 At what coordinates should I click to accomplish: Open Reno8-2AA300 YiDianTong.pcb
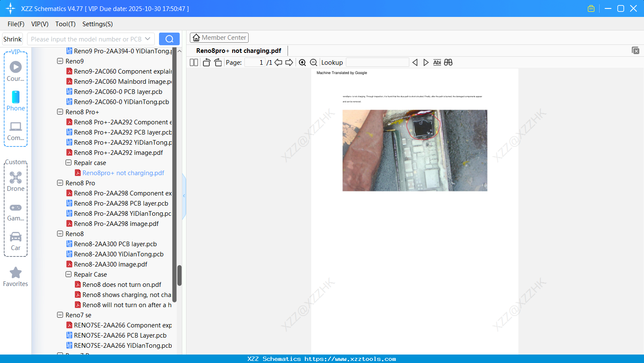115,254
